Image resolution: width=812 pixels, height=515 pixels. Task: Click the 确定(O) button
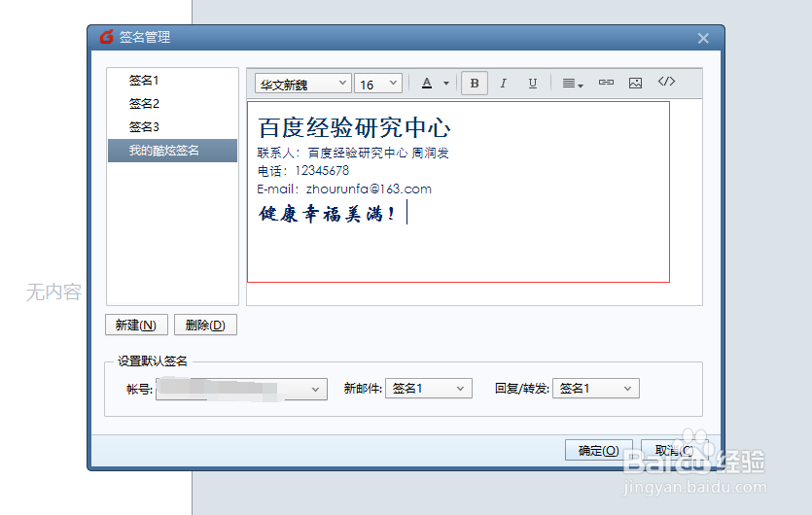[599, 450]
